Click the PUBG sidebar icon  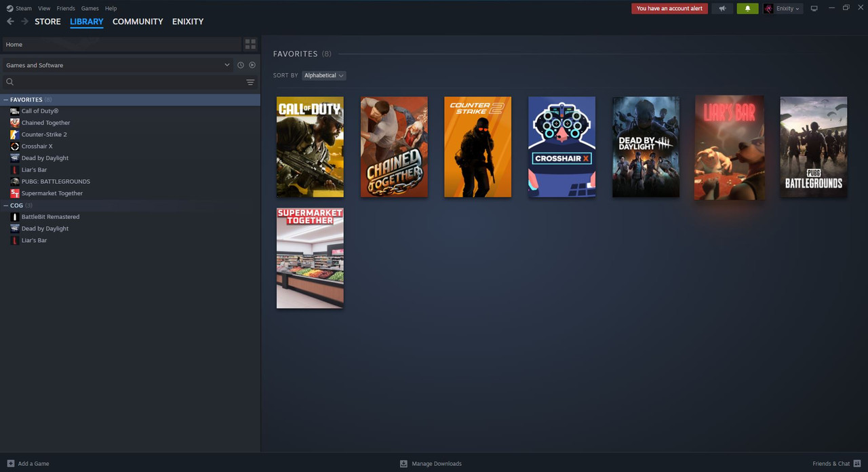[x=15, y=182]
